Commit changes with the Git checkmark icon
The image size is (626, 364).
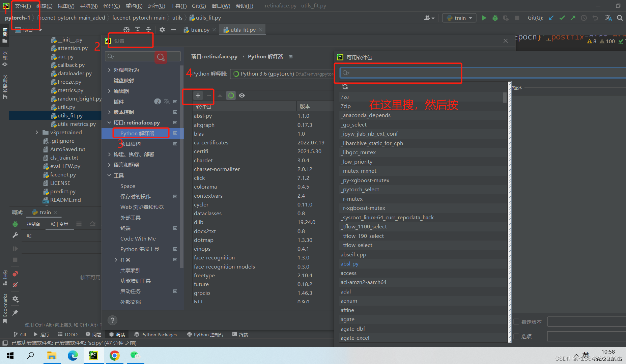pos(562,18)
